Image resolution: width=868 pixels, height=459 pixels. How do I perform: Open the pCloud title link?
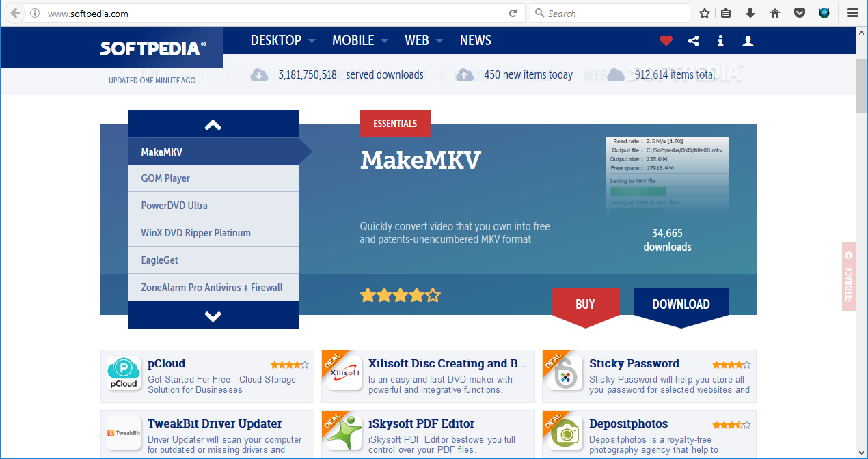click(x=166, y=363)
